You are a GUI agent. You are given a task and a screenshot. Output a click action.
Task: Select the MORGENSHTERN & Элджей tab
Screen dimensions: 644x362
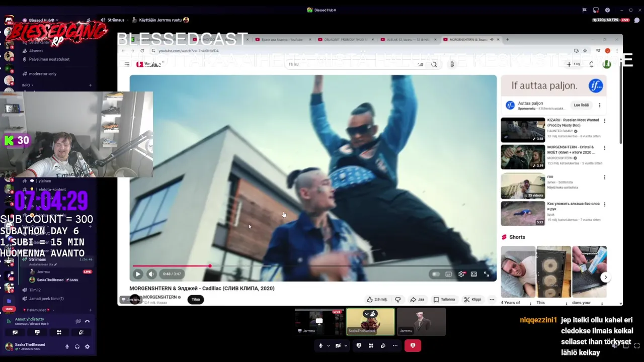[471, 39]
